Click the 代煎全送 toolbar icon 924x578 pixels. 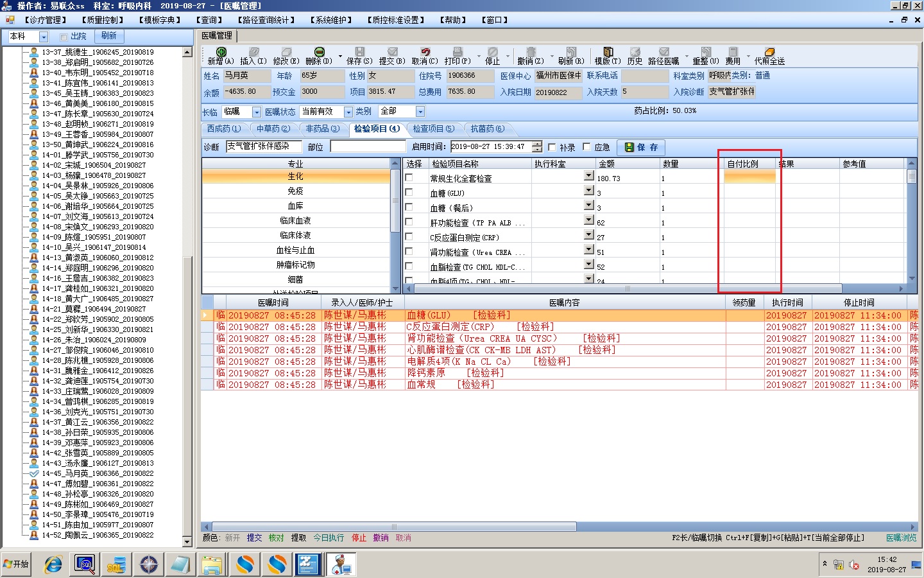point(769,52)
